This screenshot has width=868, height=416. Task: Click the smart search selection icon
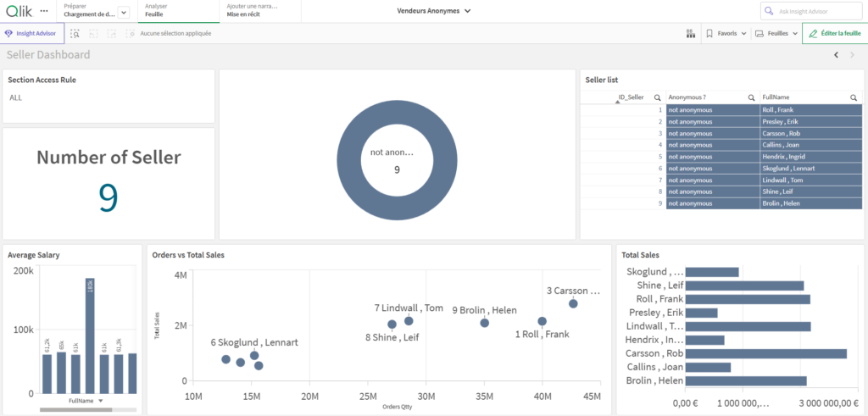(x=75, y=33)
